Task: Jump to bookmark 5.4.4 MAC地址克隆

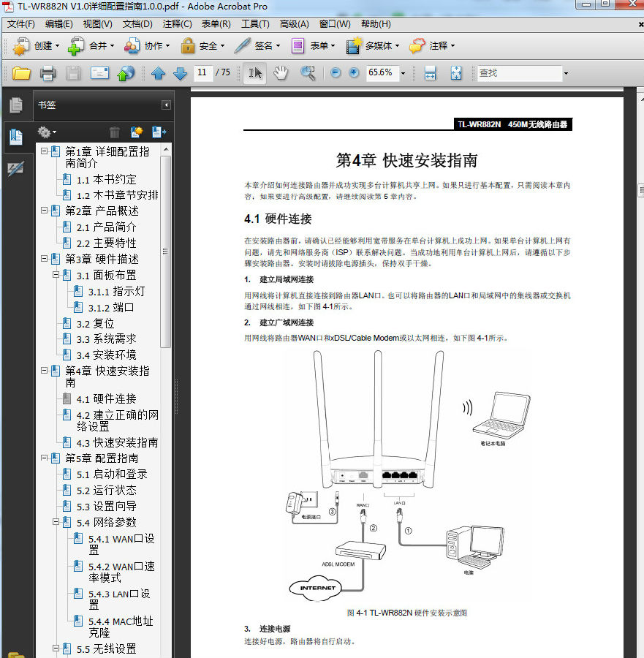Action: point(121,627)
